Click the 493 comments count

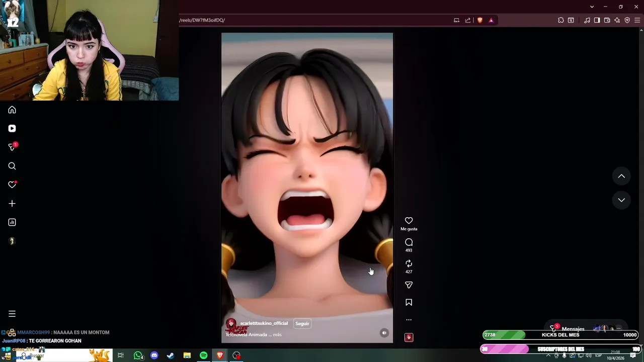coord(409,250)
